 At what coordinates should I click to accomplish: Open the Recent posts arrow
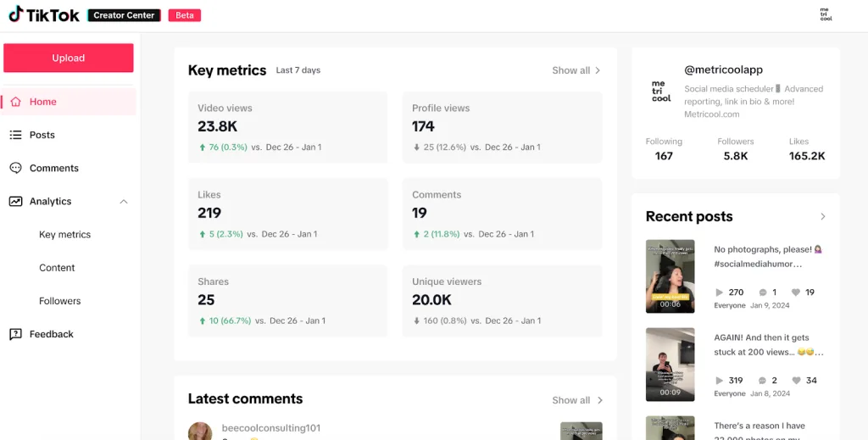[x=822, y=216]
